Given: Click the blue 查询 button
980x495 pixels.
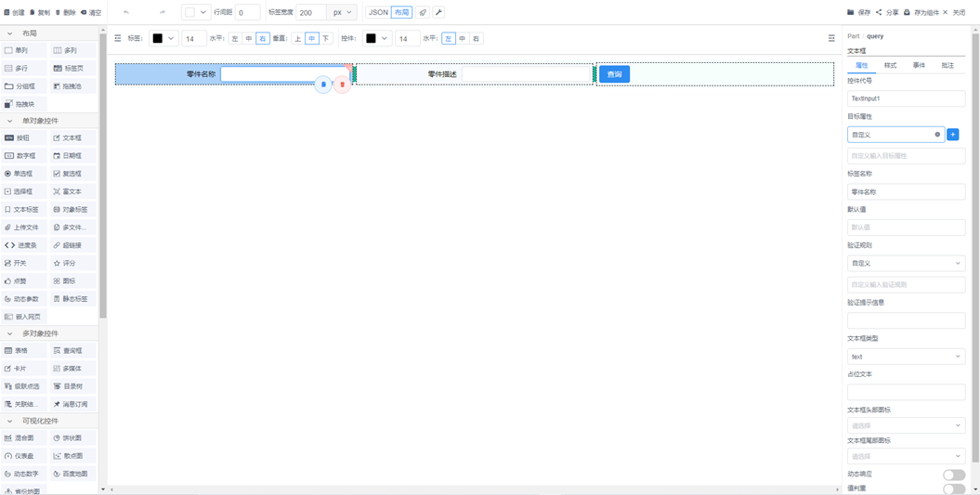Looking at the screenshot, I should tap(614, 74).
